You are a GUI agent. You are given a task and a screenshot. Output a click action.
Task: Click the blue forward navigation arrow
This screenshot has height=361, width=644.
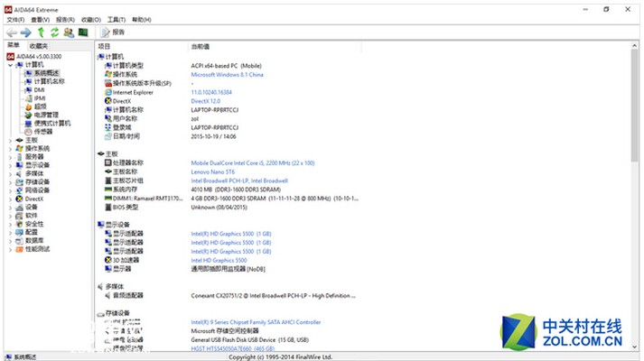click(x=26, y=32)
